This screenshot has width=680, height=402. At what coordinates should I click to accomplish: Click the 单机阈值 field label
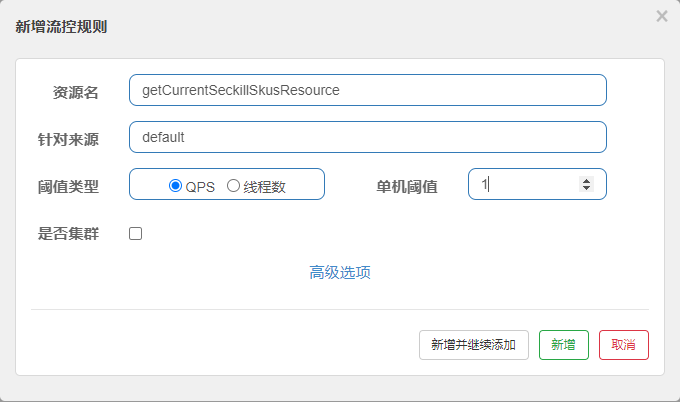pos(407,187)
